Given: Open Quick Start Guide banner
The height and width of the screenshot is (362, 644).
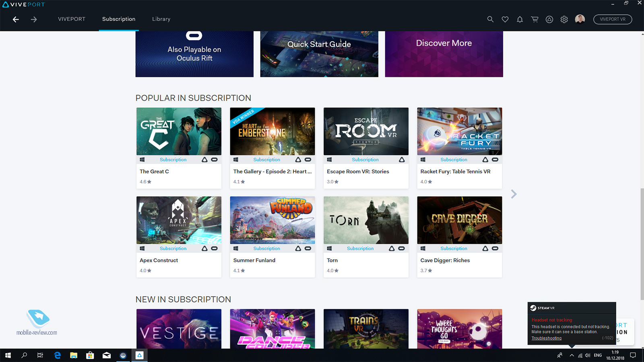Looking at the screenshot, I should 319,54.
